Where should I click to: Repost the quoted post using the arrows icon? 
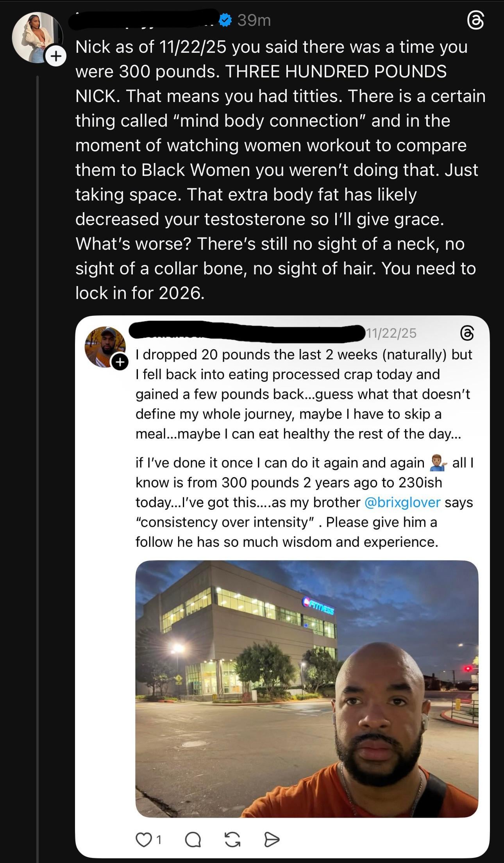tap(232, 840)
